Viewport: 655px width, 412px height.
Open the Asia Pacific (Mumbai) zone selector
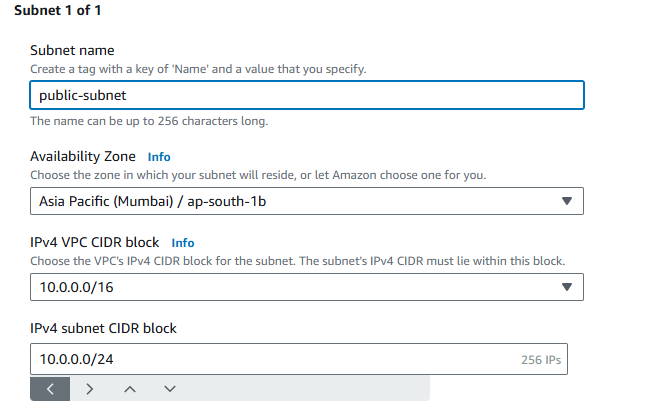click(x=307, y=201)
